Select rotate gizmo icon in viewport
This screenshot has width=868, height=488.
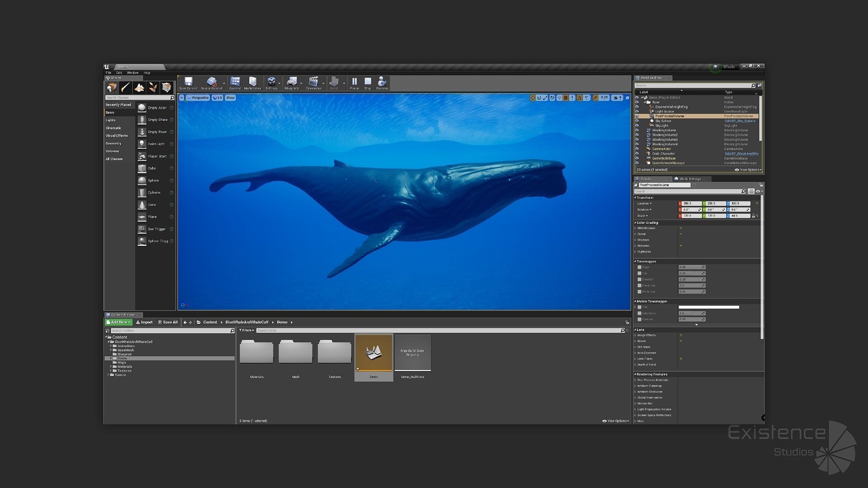pos(539,98)
